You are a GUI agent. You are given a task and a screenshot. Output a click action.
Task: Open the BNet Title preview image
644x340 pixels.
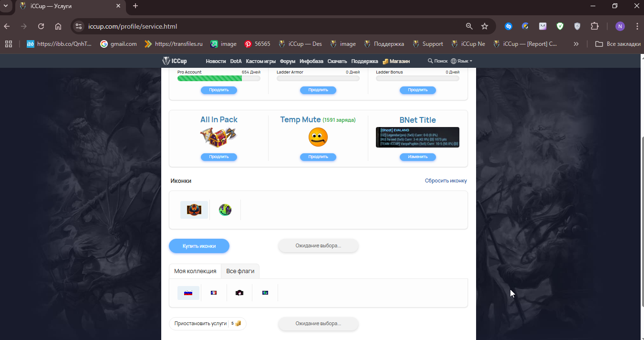click(x=417, y=137)
